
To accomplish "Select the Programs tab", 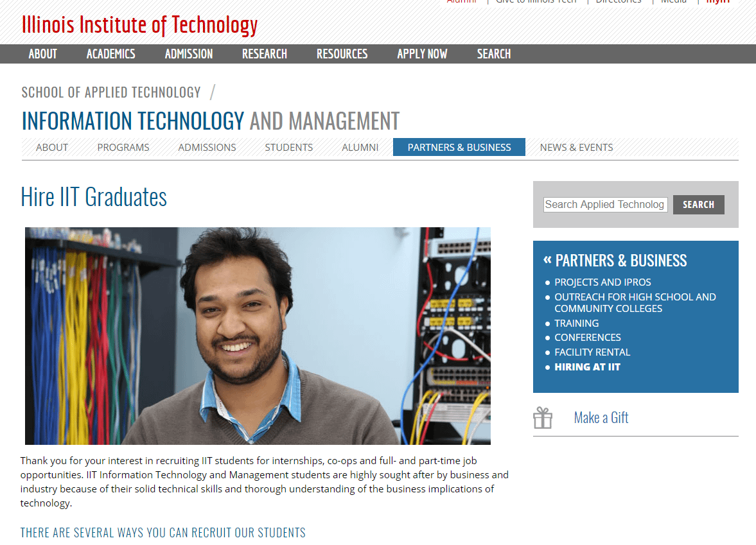I will click(x=123, y=148).
